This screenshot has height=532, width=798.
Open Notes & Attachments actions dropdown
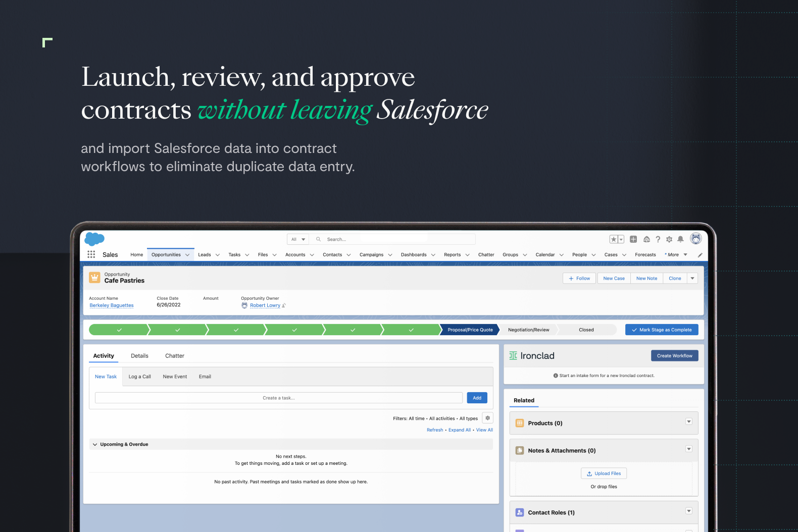(x=689, y=449)
